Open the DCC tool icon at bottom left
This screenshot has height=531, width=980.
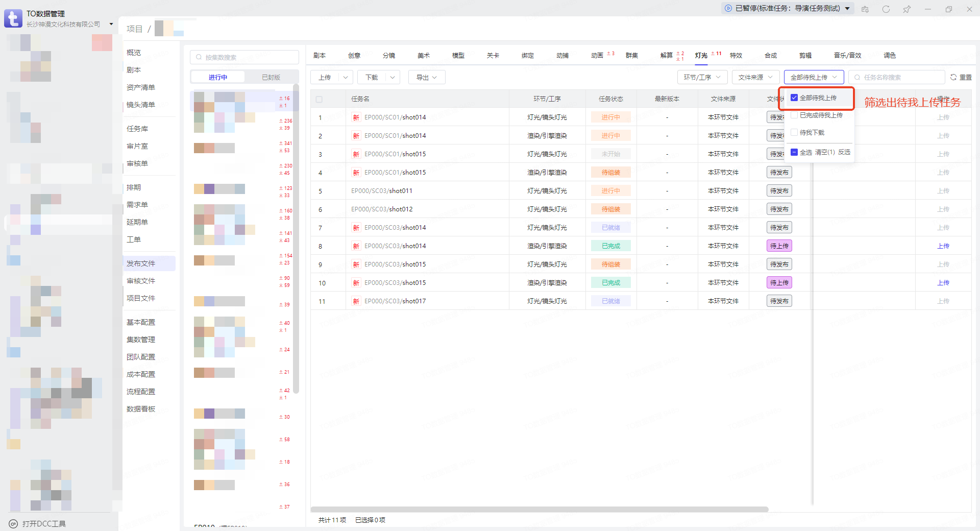click(x=13, y=524)
